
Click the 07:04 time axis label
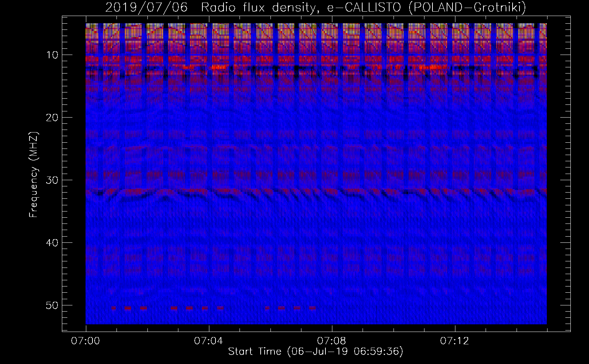209,341
